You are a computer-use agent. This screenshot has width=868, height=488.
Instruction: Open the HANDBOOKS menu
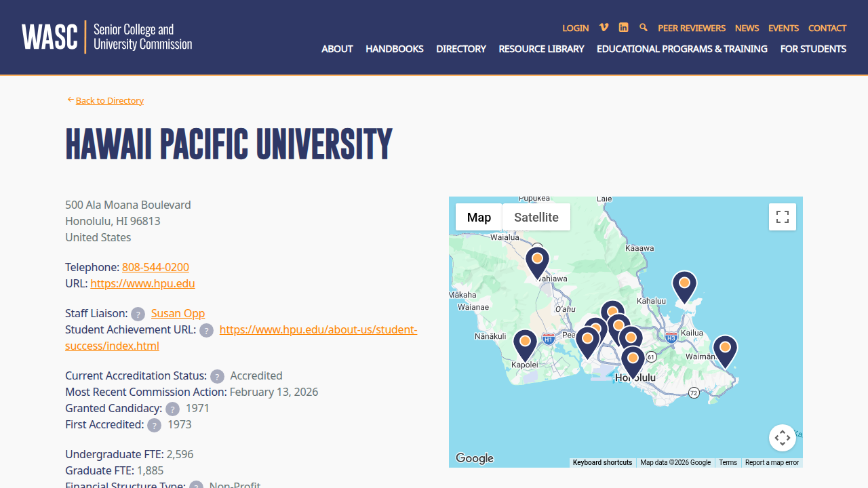point(395,49)
